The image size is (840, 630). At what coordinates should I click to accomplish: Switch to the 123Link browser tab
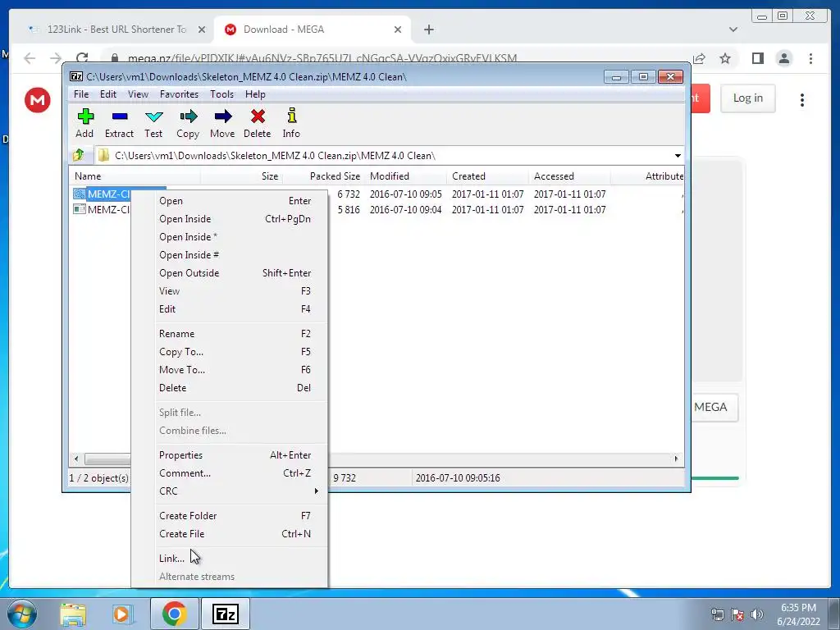point(116,30)
